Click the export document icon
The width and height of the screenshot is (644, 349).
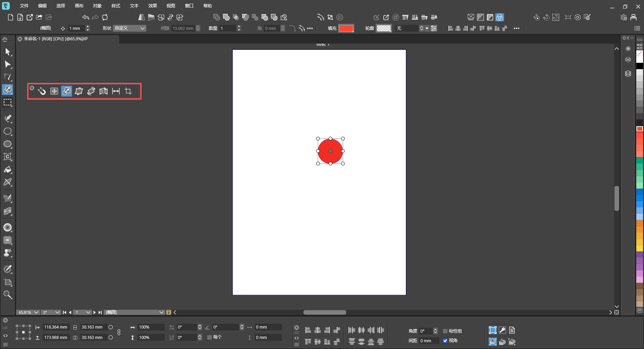point(30,17)
